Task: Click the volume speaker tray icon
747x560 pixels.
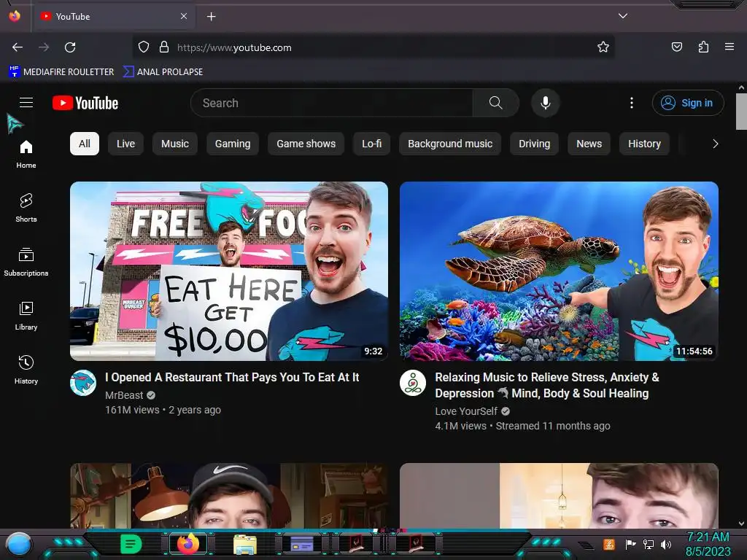Action: pyautogui.click(x=666, y=544)
